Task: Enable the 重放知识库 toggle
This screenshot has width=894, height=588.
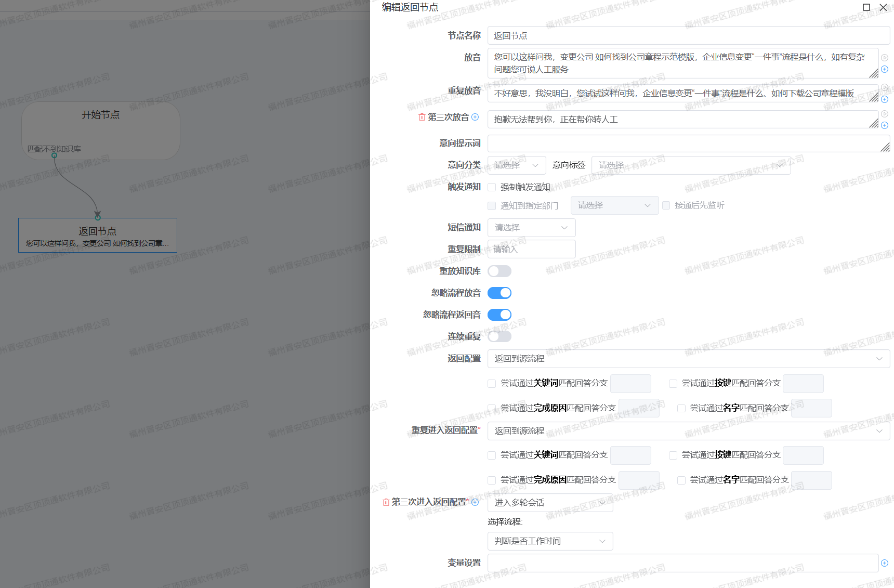Action: coord(499,271)
